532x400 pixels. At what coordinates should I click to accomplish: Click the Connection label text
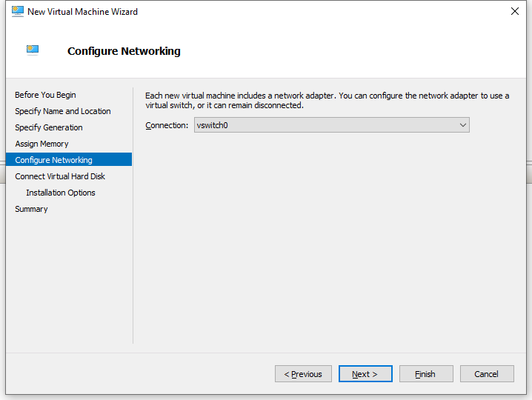pos(167,125)
